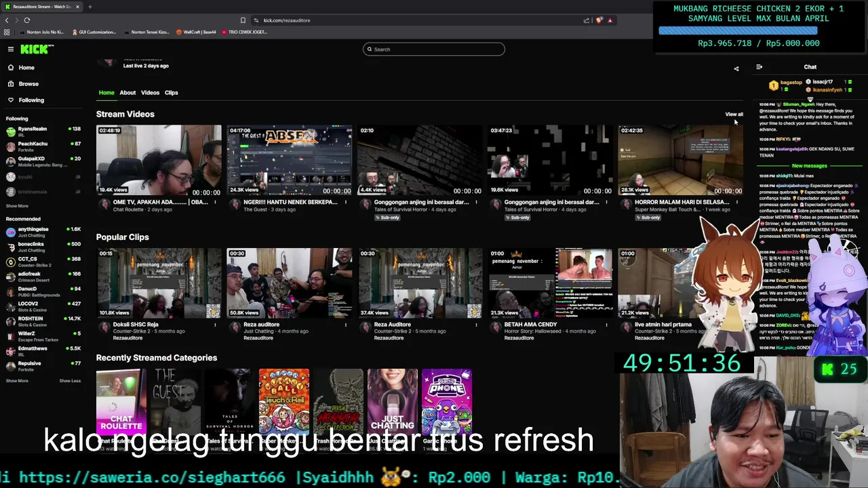The height and width of the screenshot is (488, 868).
Task: Click CCT_CS channel avatar
Action: 11,262
